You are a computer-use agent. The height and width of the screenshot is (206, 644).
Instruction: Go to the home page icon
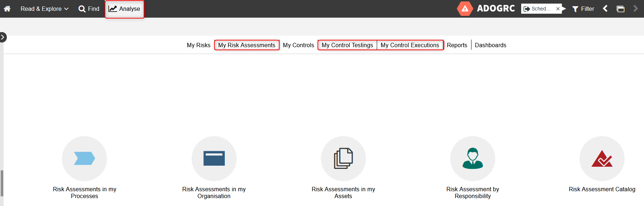pos(7,9)
